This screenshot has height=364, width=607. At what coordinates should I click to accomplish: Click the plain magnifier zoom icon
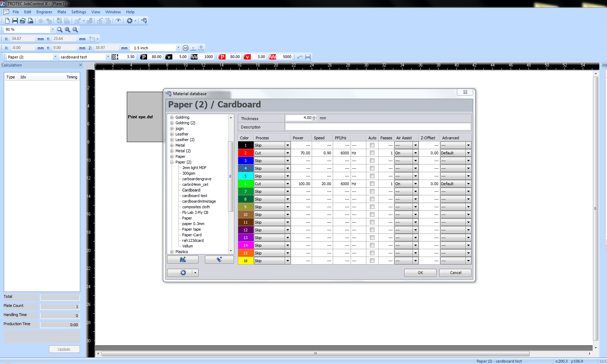(x=60, y=30)
